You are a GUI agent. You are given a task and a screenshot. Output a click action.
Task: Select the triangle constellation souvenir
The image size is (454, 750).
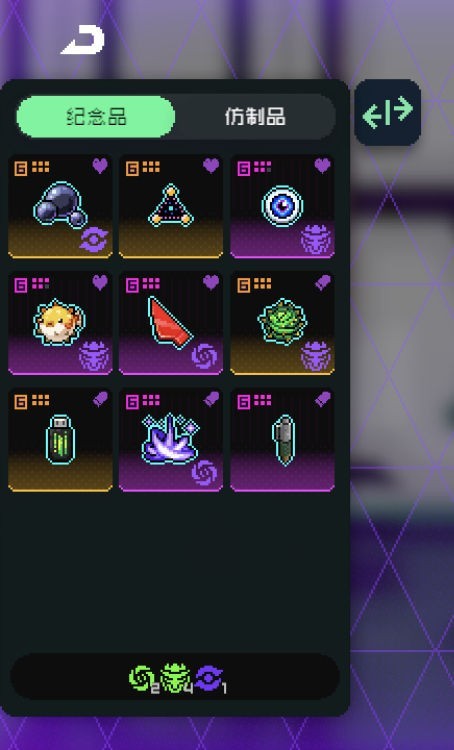point(171,207)
